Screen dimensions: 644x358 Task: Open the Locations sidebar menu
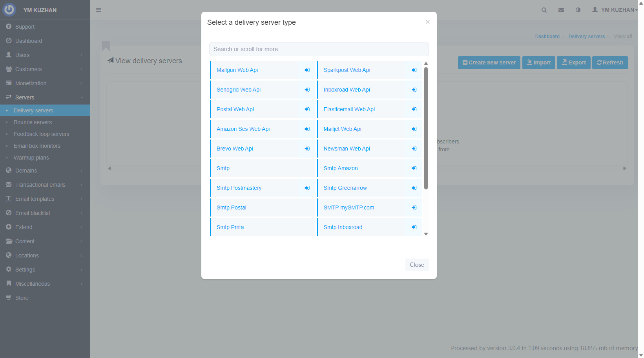pos(45,255)
